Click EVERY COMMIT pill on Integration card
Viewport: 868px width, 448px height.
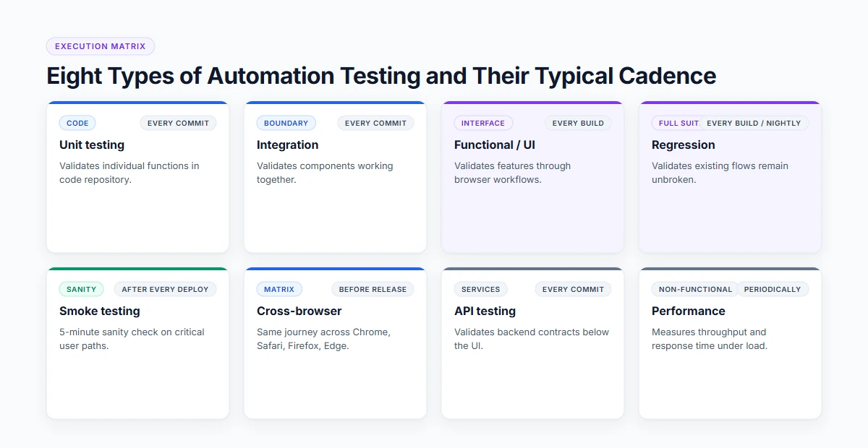(375, 123)
